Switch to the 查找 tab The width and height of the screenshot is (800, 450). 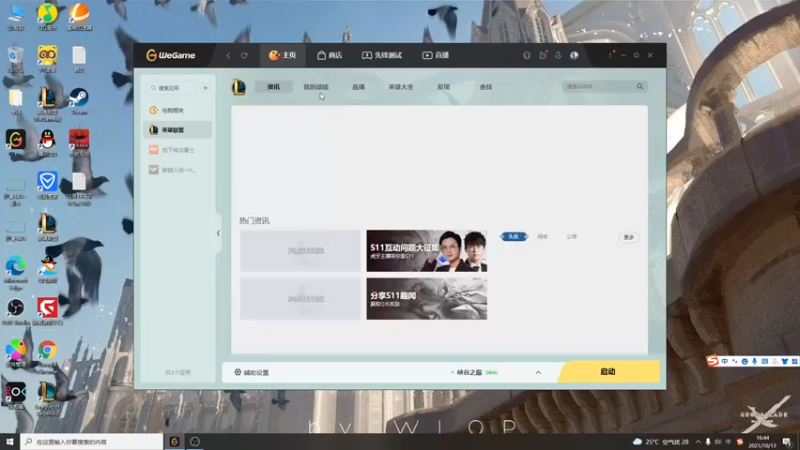click(486, 87)
